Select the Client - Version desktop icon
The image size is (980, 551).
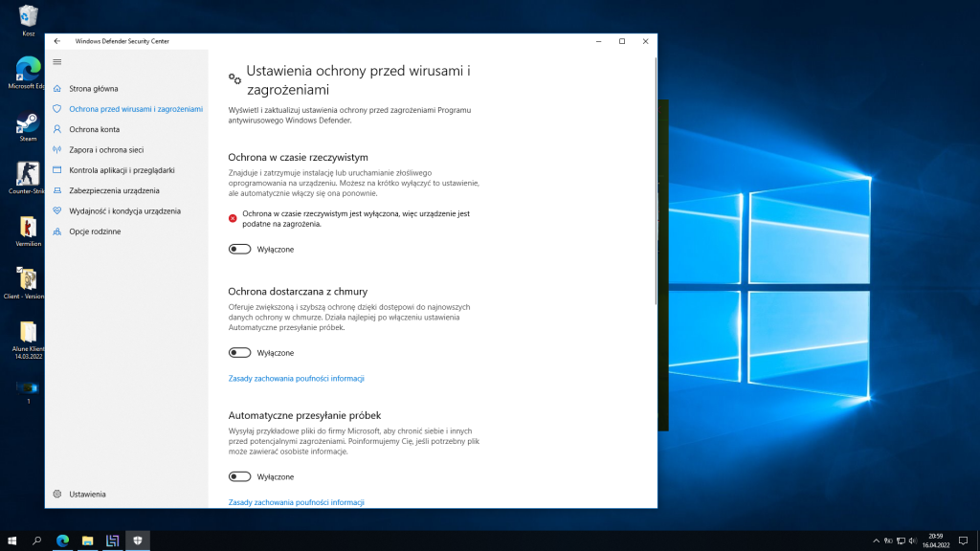point(25,283)
